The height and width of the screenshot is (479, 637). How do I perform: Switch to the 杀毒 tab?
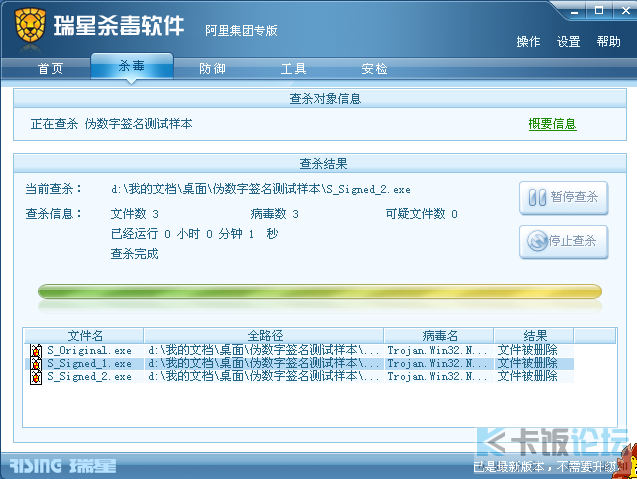132,66
